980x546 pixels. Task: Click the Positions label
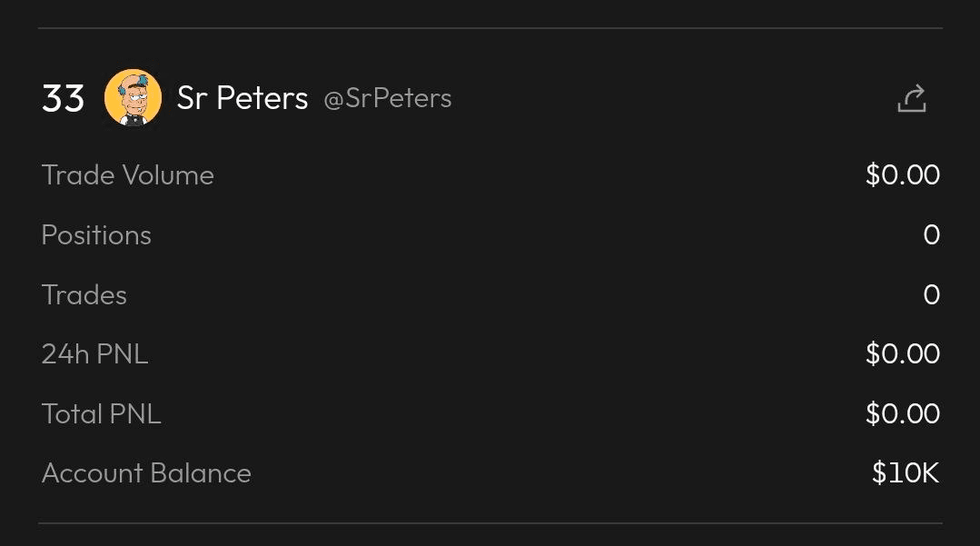[96, 235]
